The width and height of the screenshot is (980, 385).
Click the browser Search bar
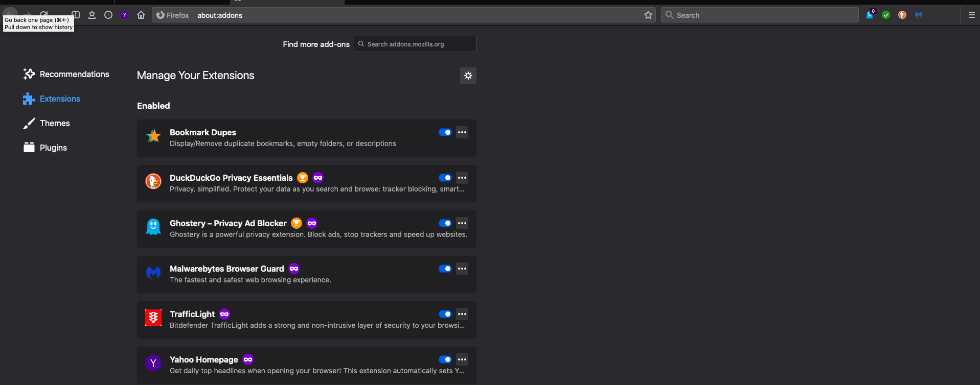click(760, 15)
